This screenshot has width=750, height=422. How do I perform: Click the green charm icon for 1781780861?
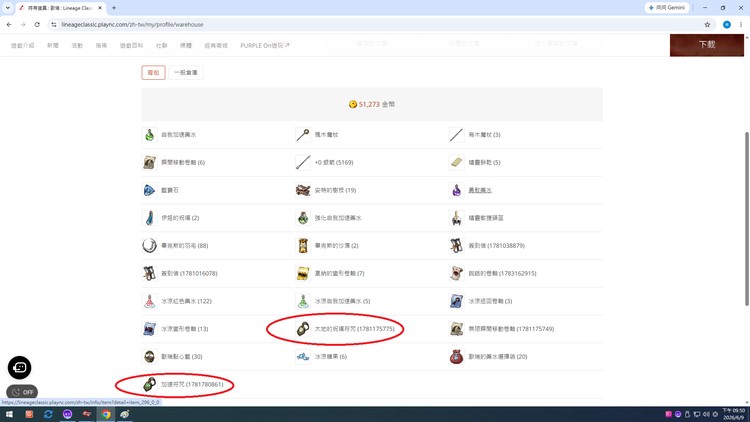click(x=149, y=385)
